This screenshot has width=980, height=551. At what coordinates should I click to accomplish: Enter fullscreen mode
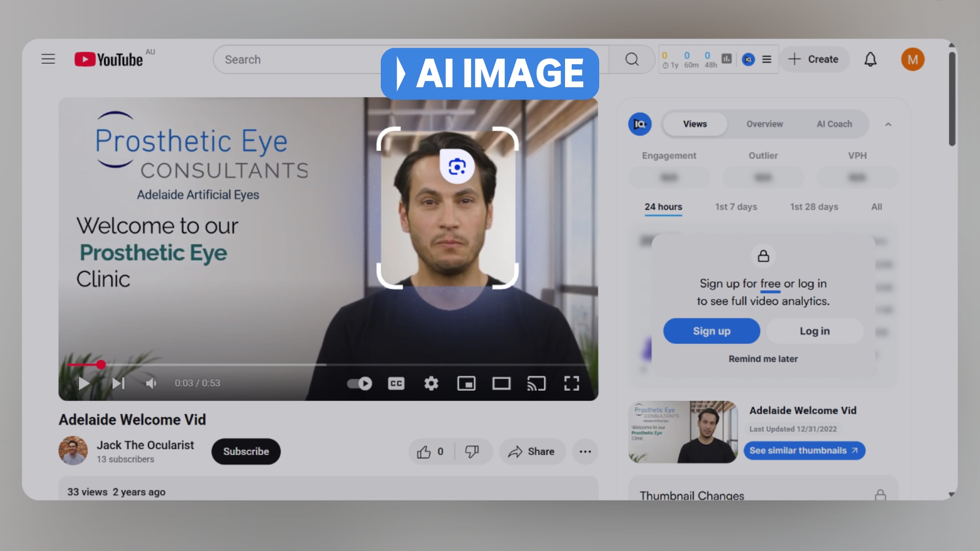[x=571, y=383]
